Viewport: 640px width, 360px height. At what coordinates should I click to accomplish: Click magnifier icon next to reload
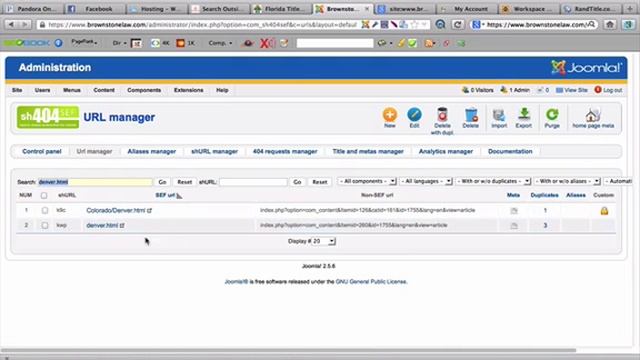click(440, 24)
